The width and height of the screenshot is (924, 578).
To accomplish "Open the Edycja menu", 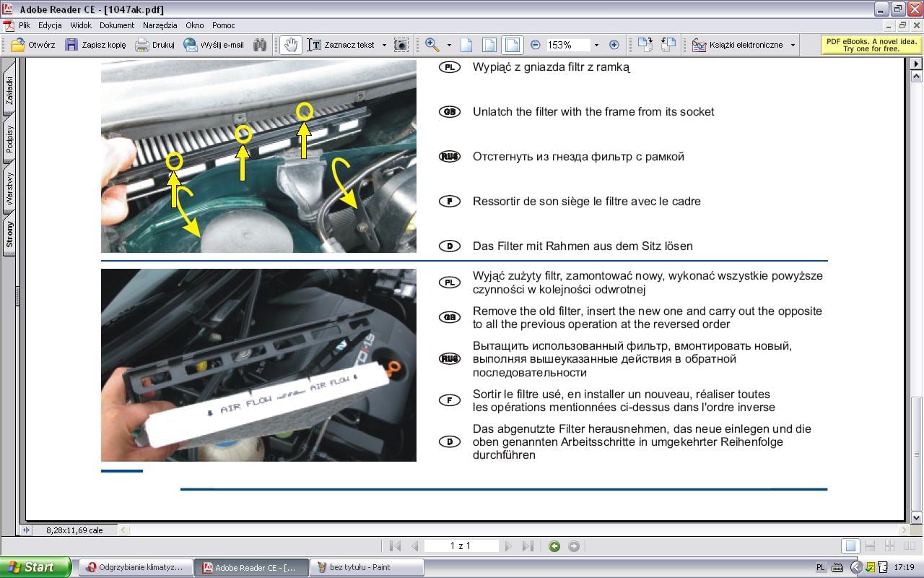I will 50,25.
